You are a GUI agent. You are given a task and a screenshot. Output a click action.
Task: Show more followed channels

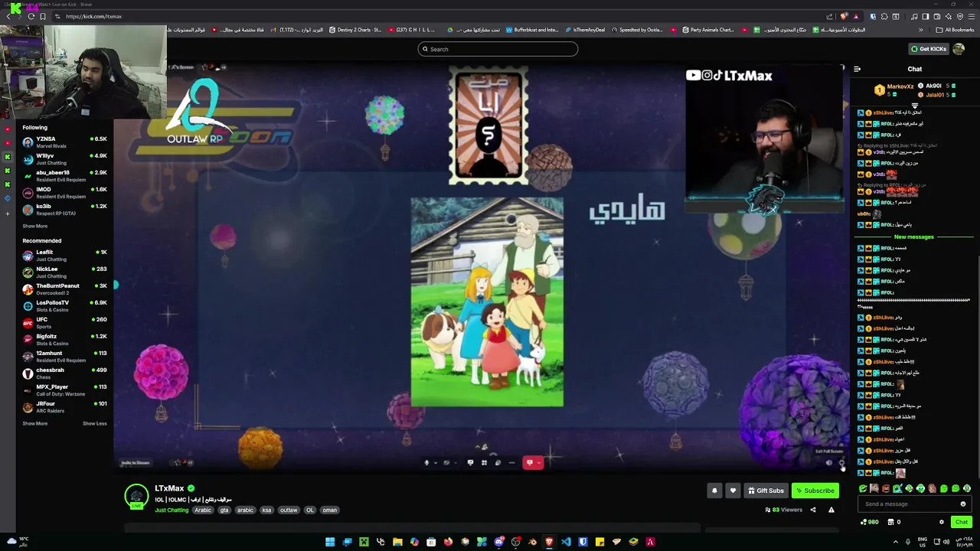(35, 226)
